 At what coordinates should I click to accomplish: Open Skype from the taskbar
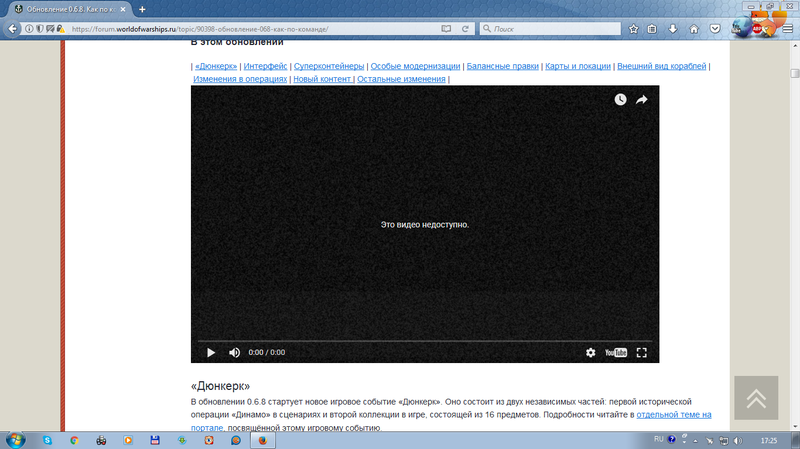point(47,440)
